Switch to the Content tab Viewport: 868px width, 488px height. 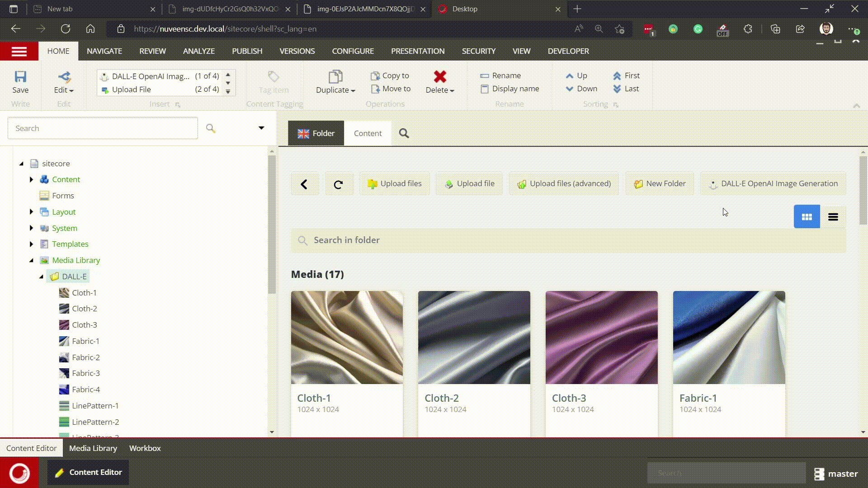coord(367,133)
